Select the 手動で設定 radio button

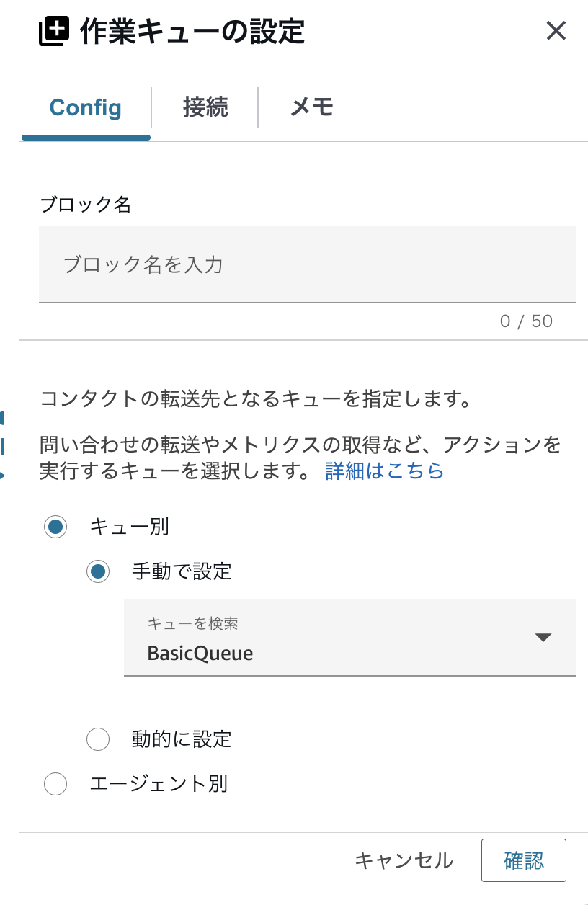pyautogui.click(x=99, y=571)
